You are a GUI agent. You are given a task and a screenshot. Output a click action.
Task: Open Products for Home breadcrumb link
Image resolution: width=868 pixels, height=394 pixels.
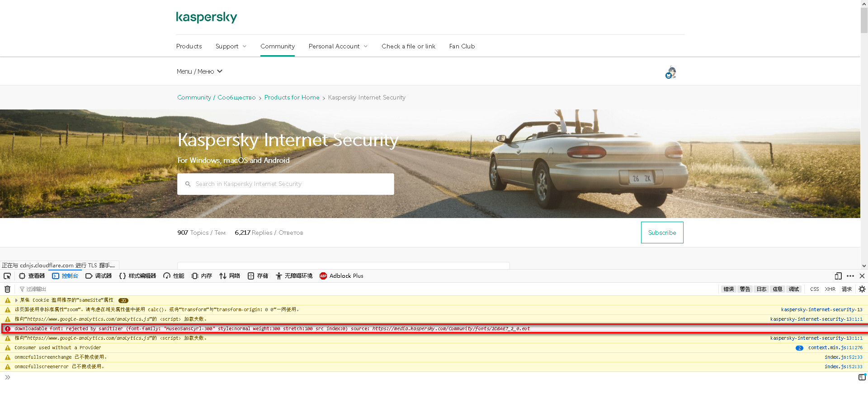tap(292, 97)
